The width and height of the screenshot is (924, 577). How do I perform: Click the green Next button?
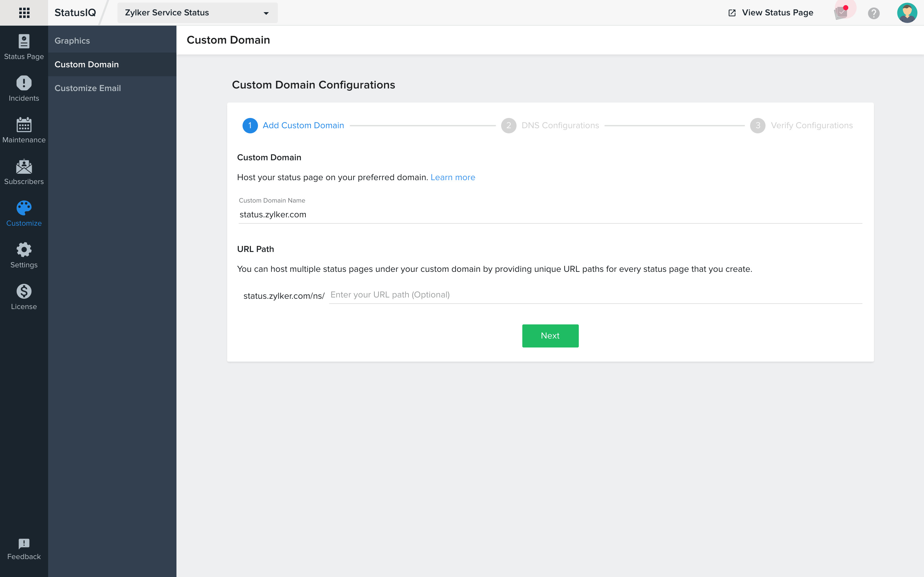pos(550,335)
